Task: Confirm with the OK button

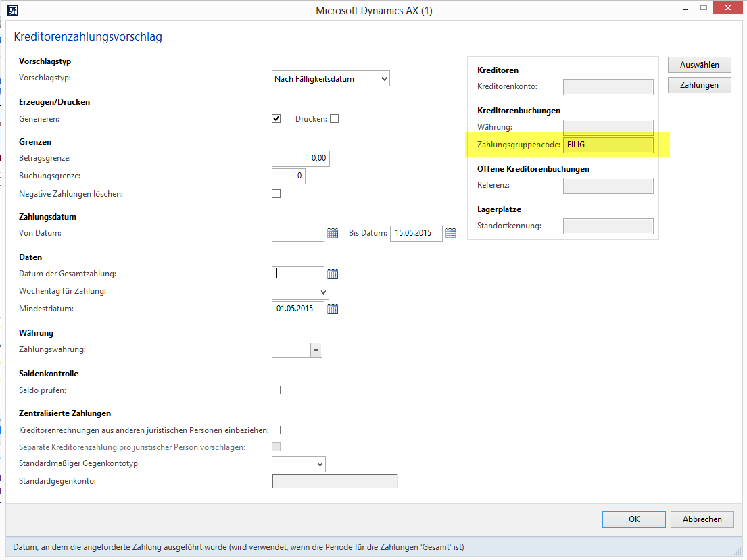Action: click(x=633, y=519)
